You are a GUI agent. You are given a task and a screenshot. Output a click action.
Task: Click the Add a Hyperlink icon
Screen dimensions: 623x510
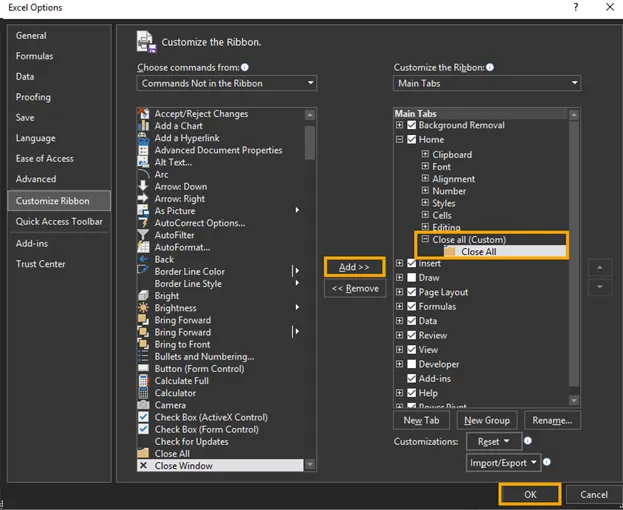tap(143, 138)
